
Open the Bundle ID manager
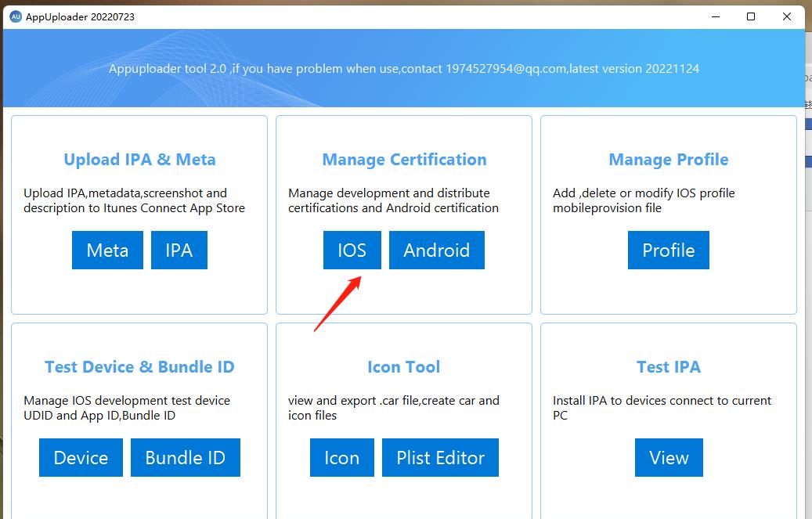point(186,457)
